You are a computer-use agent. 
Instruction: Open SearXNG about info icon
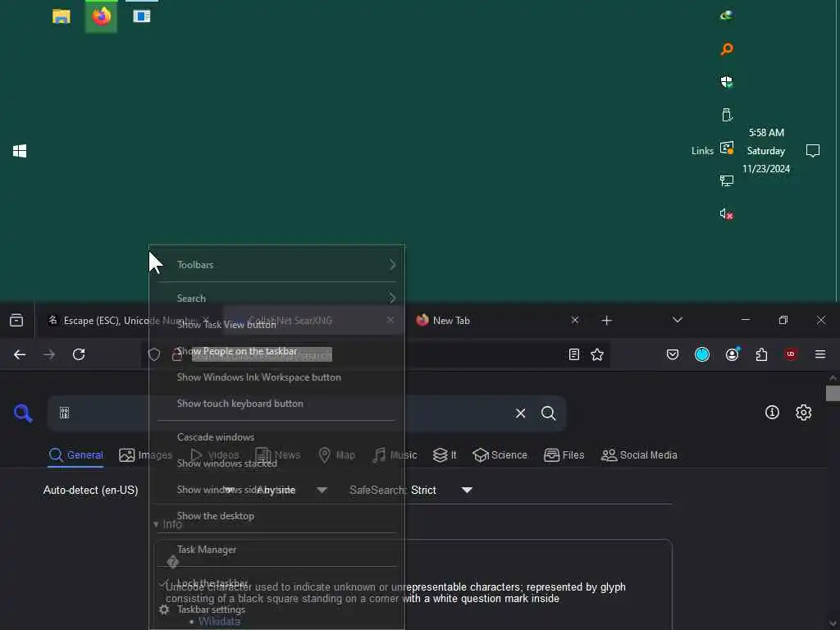pos(772,412)
